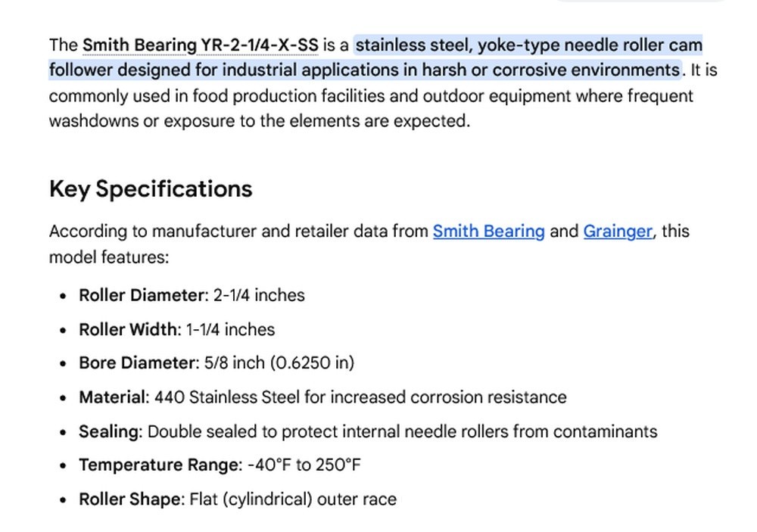Click the bold Temperature Range label

[x=159, y=465]
